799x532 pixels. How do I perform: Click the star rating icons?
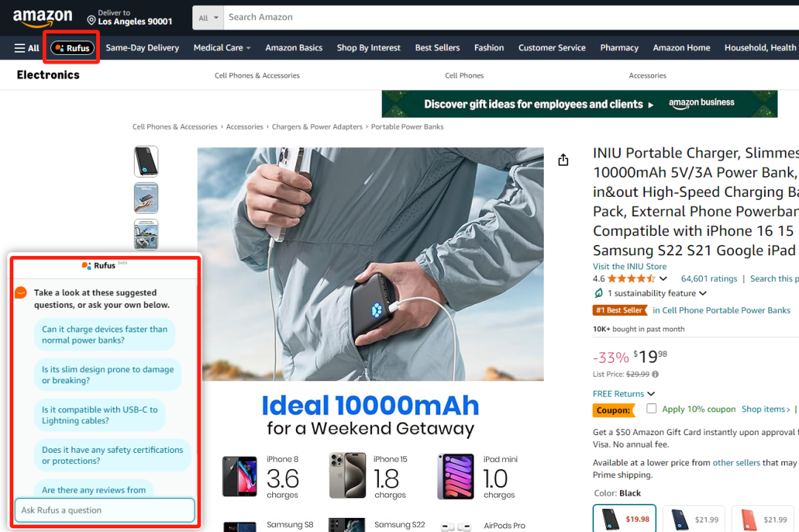(x=631, y=279)
